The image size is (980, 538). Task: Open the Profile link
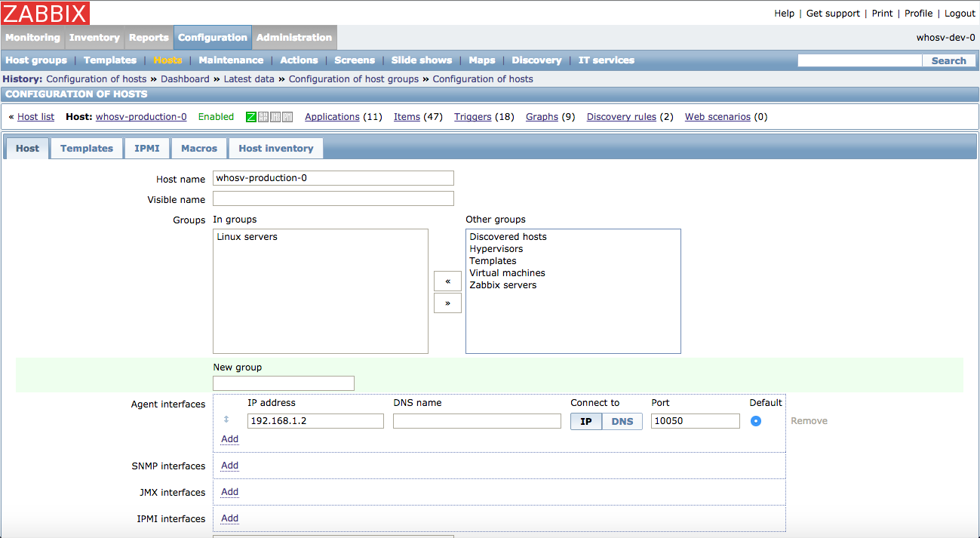(x=919, y=14)
